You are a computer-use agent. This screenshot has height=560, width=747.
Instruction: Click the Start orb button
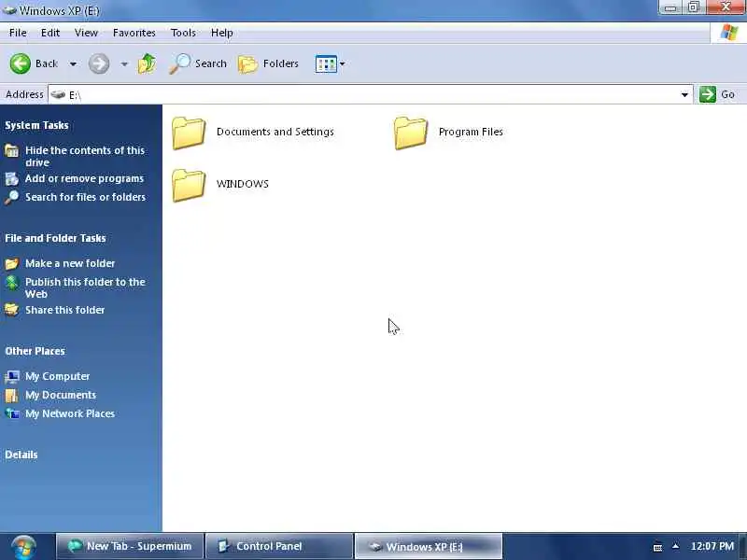(x=24, y=547)
